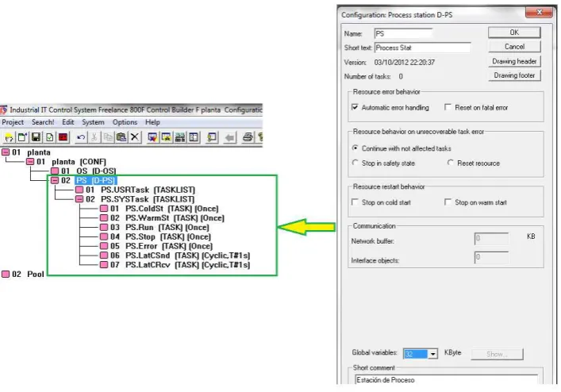Open the Options menu
This screenshot has width=561, height=392.
[x=125, y=122]
